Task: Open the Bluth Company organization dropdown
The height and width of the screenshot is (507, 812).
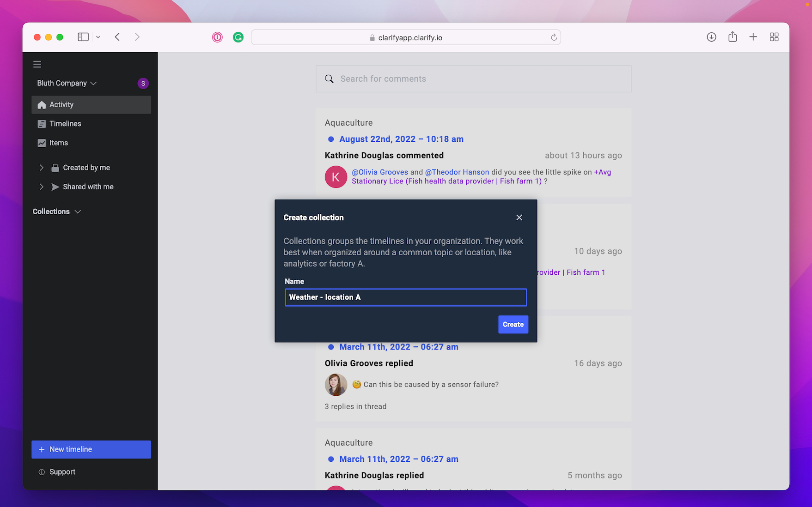Action: click(x=67, y=83)
